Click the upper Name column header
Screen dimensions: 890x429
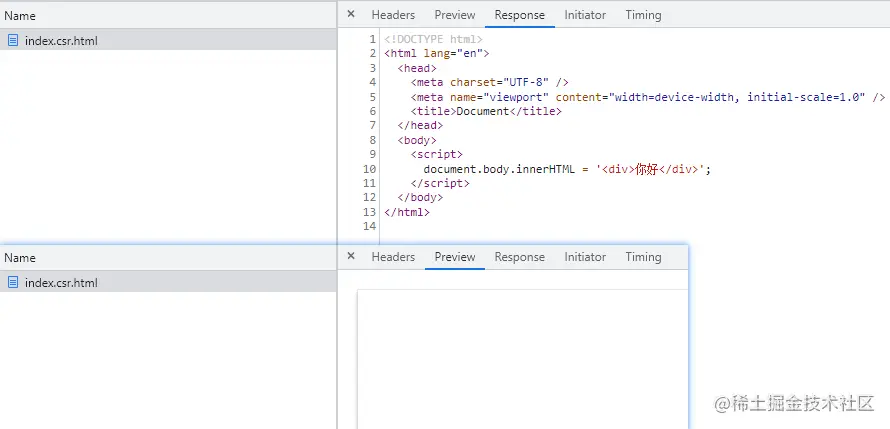[x=168, y=15]
